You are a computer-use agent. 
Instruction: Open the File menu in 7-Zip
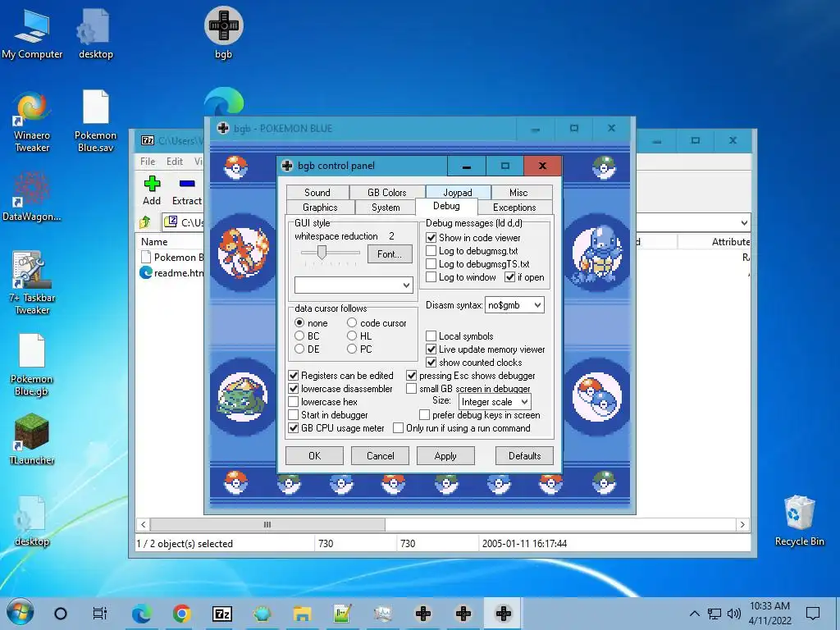(x=148, y=162)
